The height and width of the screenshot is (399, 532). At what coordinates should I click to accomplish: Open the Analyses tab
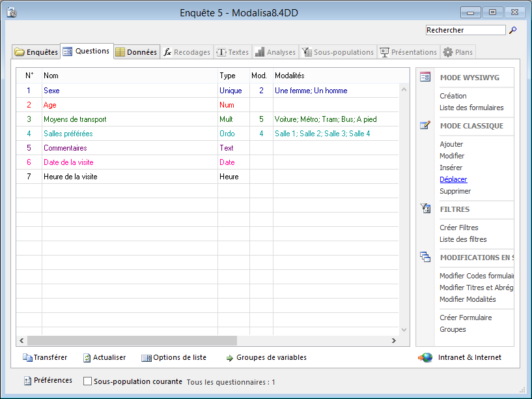point(275,52)
